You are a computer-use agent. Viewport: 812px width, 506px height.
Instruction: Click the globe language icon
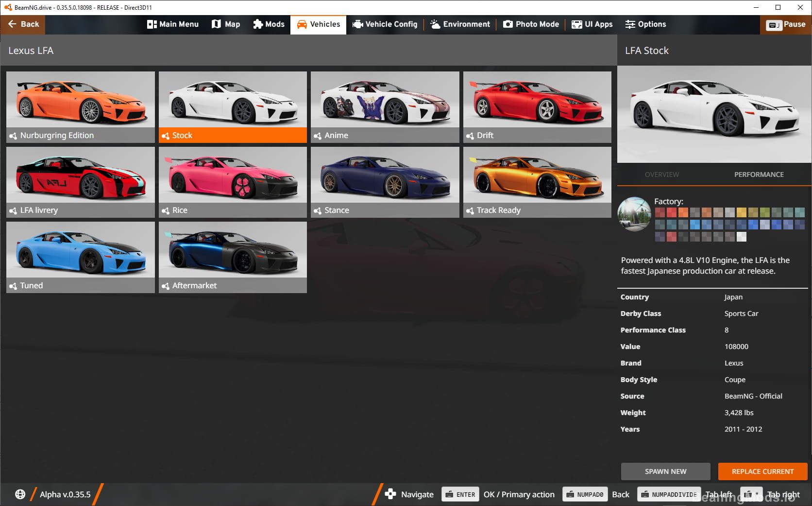click(20, 494)
